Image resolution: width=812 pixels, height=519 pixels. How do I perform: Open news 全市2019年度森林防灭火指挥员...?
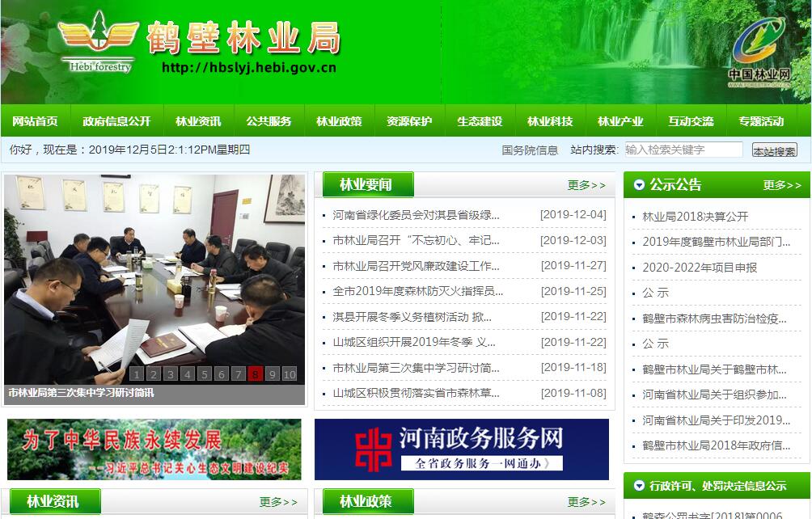[417, 291]
